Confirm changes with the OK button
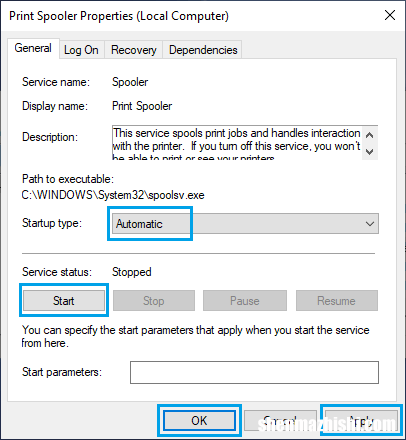 [x=199, y=420]
